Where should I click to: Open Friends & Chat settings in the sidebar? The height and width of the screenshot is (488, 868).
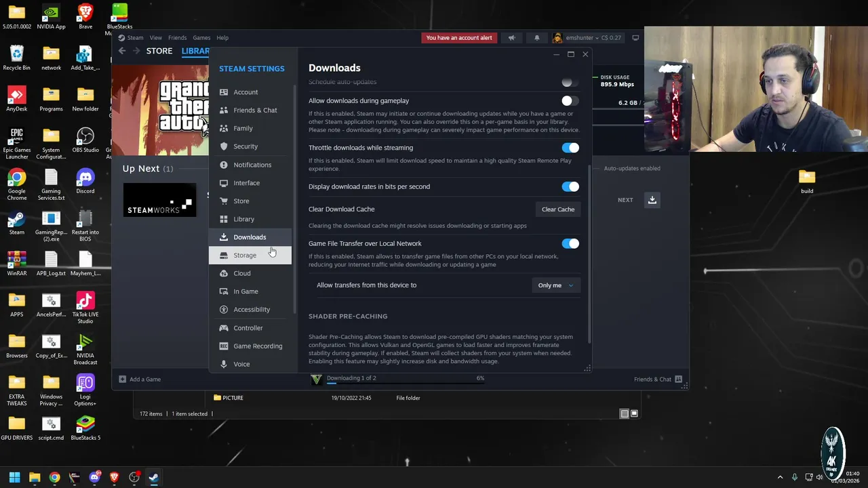click(x=250, y=110)
